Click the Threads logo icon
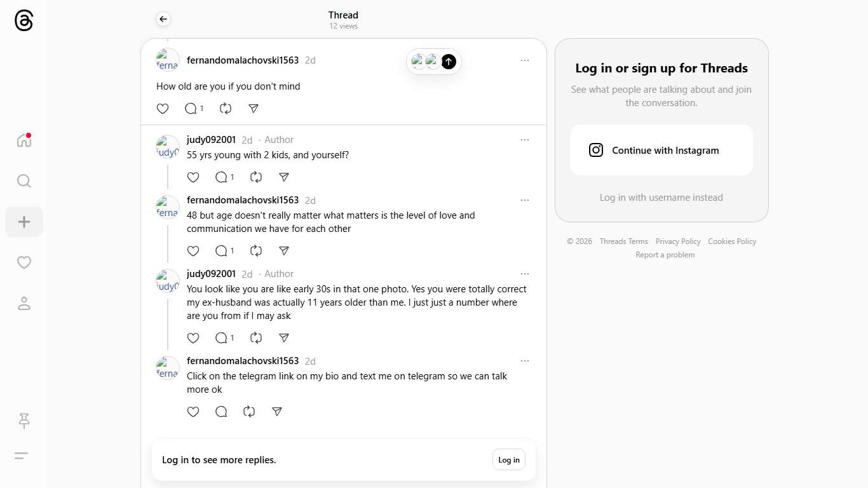 point(24,21)
